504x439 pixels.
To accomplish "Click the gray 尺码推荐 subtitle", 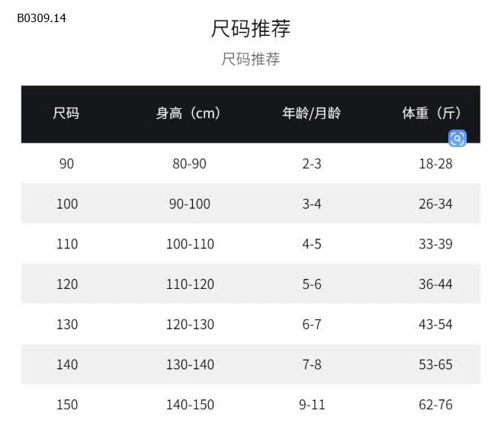I will tap(251, 59).
